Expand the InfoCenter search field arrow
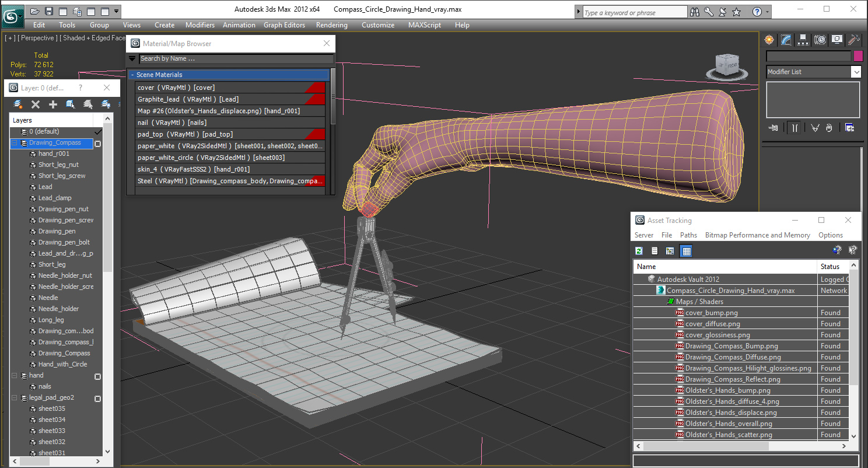This screenshot has width=868, height=468. (579, 12)
